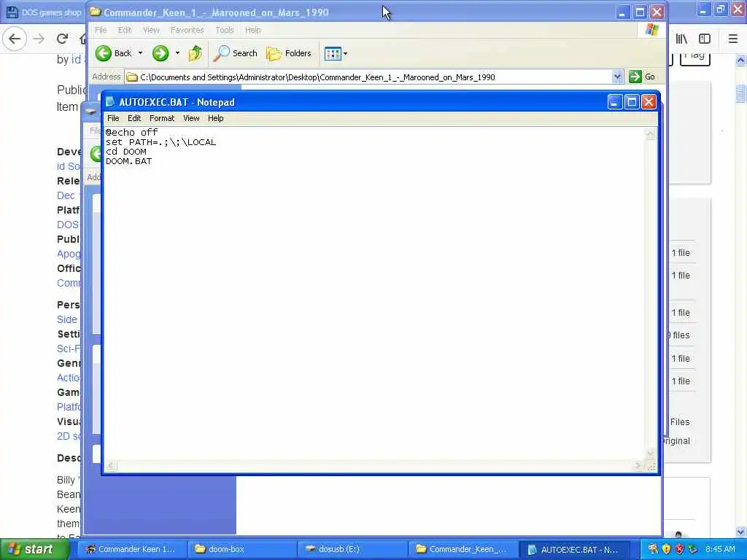Click the 'DOOM.BAT' line in Notepad

click(x=128, y=161)
